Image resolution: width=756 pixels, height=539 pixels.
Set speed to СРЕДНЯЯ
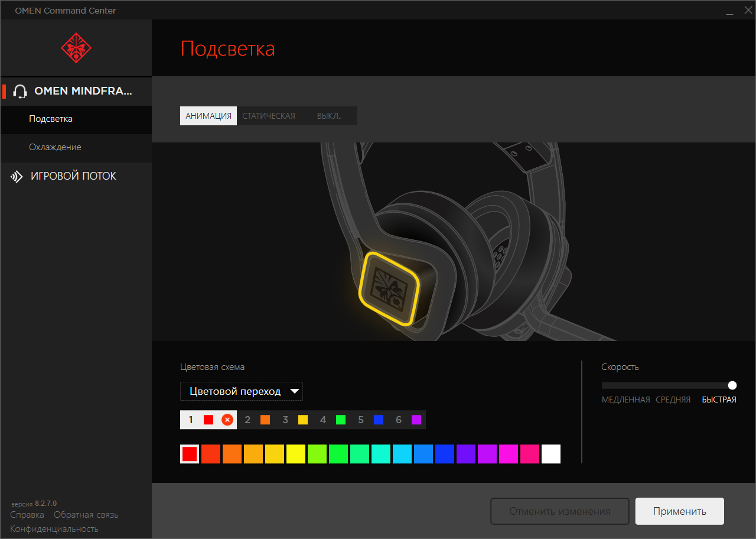tap(673, 400)
